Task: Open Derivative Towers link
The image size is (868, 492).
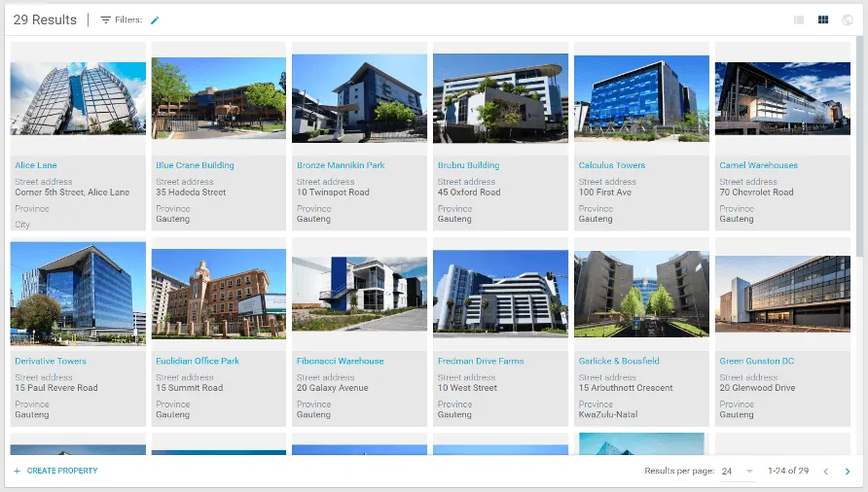Action: (x=51, y=361)
